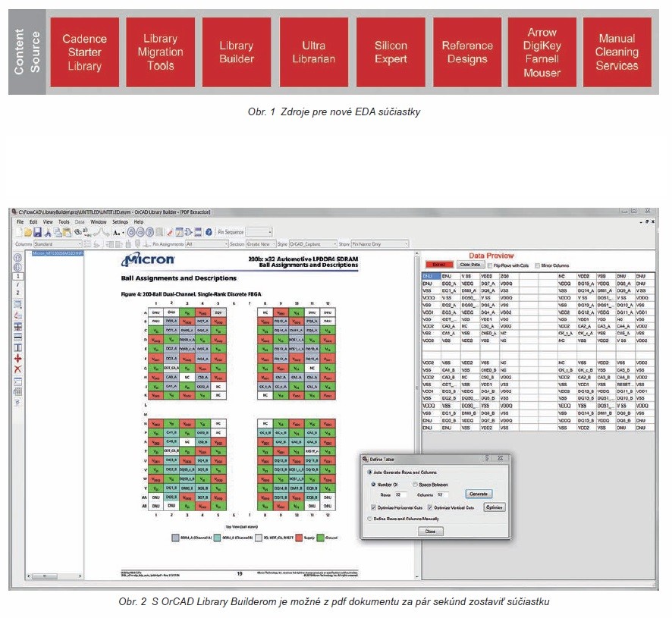Click the red plus move sidebar icon

tap(17, 358)
